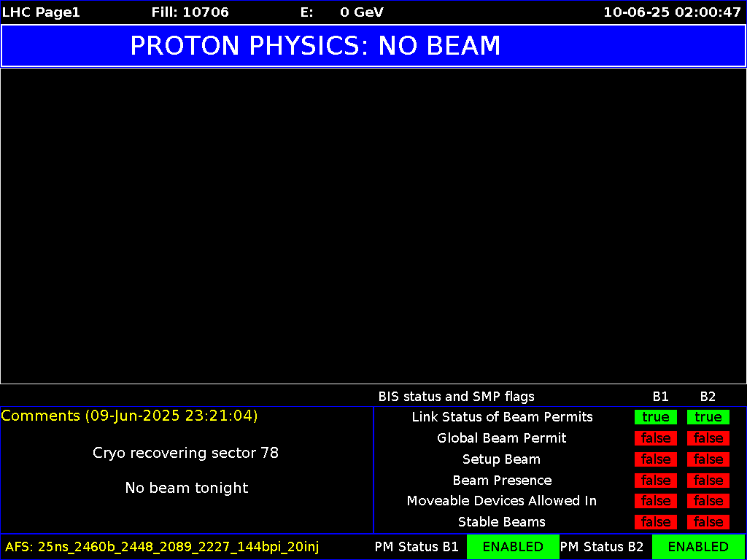This screenshot has width=747, height=560.
Task: Click the ENABLED indicator for PM Status B2
Action: pyautogui.click(x=698, y=547)
